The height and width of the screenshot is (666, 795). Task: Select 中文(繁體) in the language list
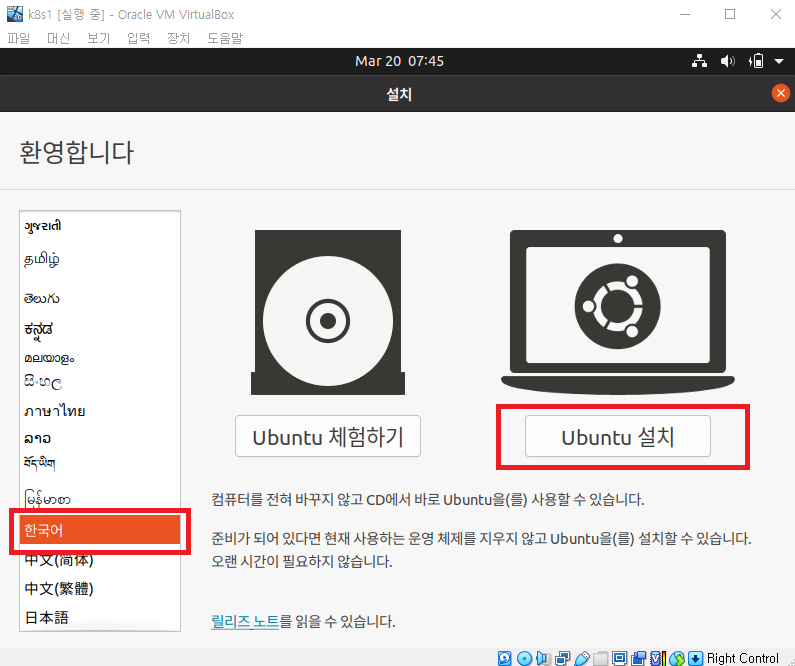[x=100, y=588]
